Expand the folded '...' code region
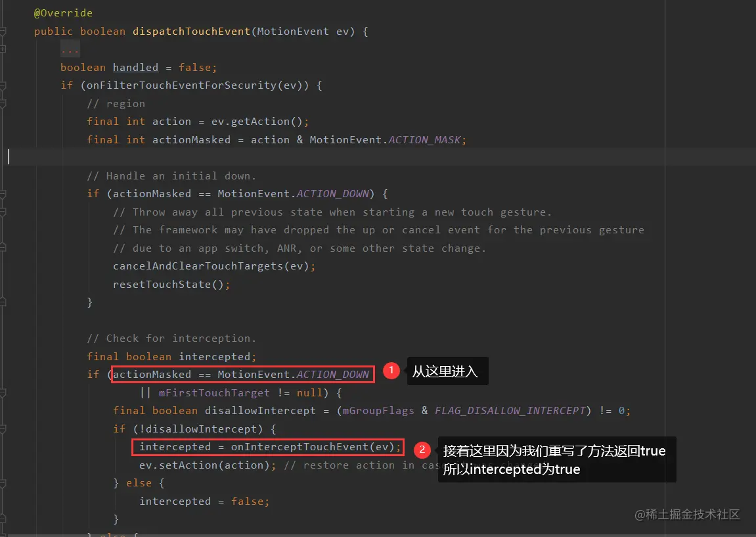 [x=70, y=49]
